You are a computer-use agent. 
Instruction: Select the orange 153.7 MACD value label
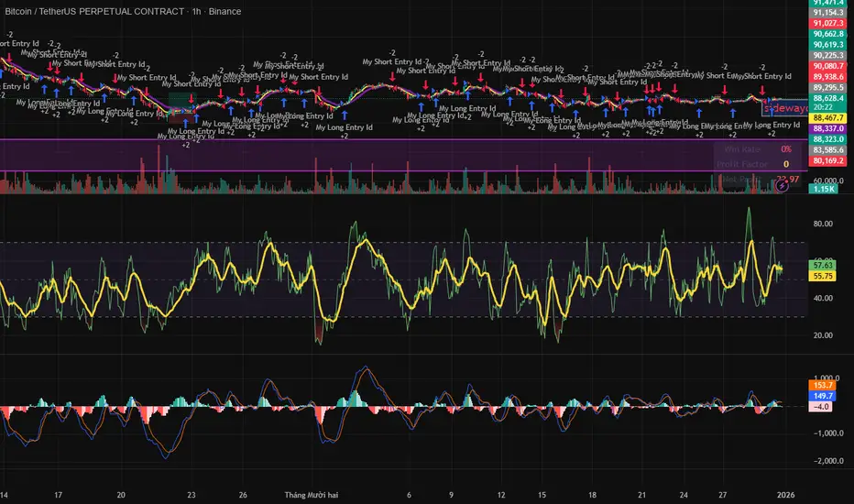822,386
